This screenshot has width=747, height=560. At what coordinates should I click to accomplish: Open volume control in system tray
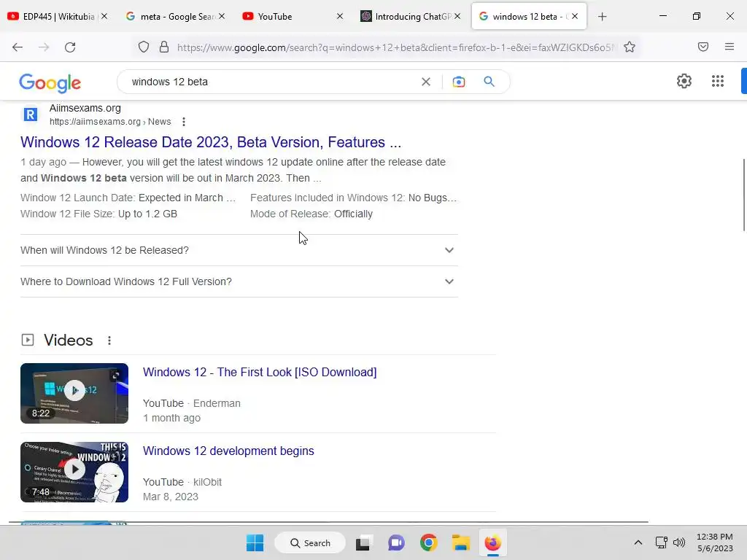pos(679,542)
